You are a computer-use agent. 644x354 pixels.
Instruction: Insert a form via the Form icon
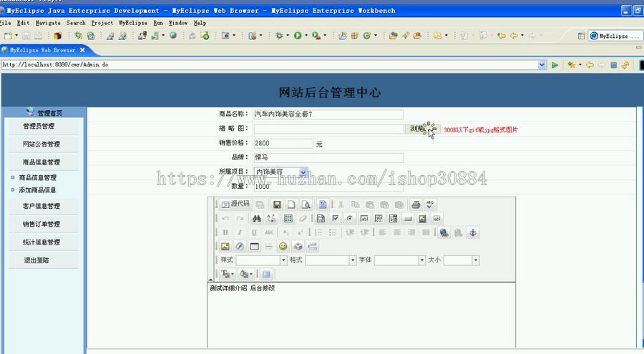pyautogui.click(x=321, y=218)
